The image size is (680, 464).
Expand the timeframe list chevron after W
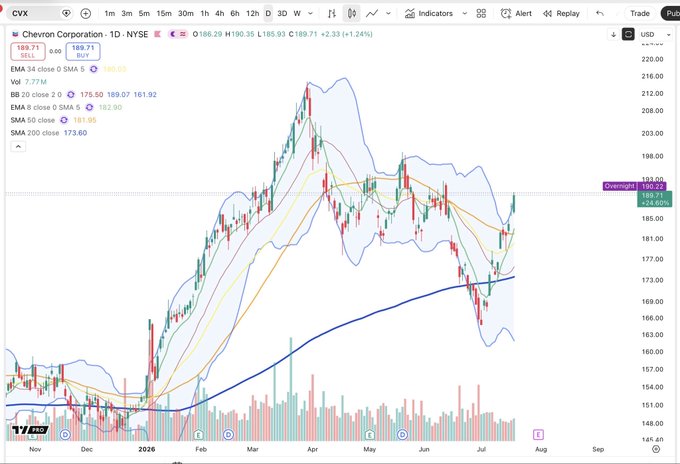click(310, 13)
